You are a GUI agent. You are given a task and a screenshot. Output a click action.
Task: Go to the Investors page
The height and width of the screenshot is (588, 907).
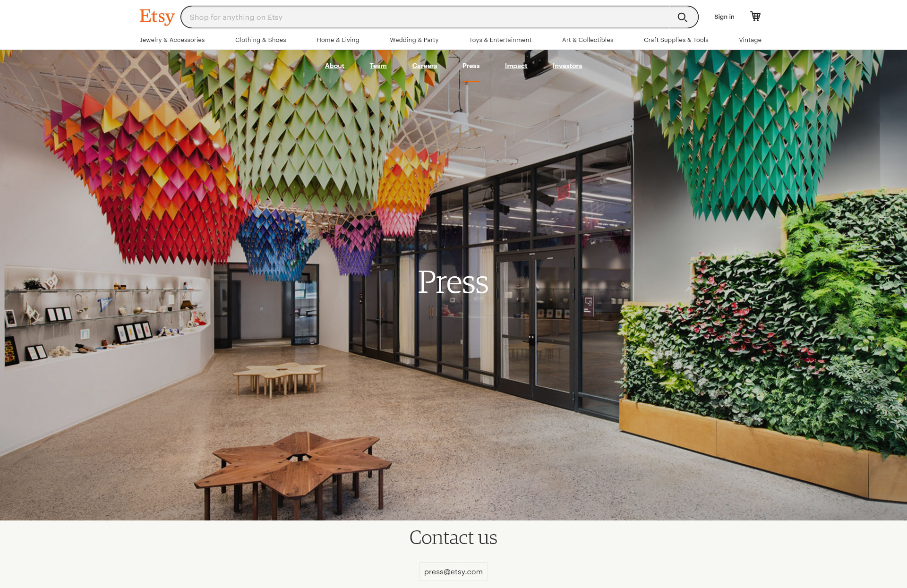(567, 66)
